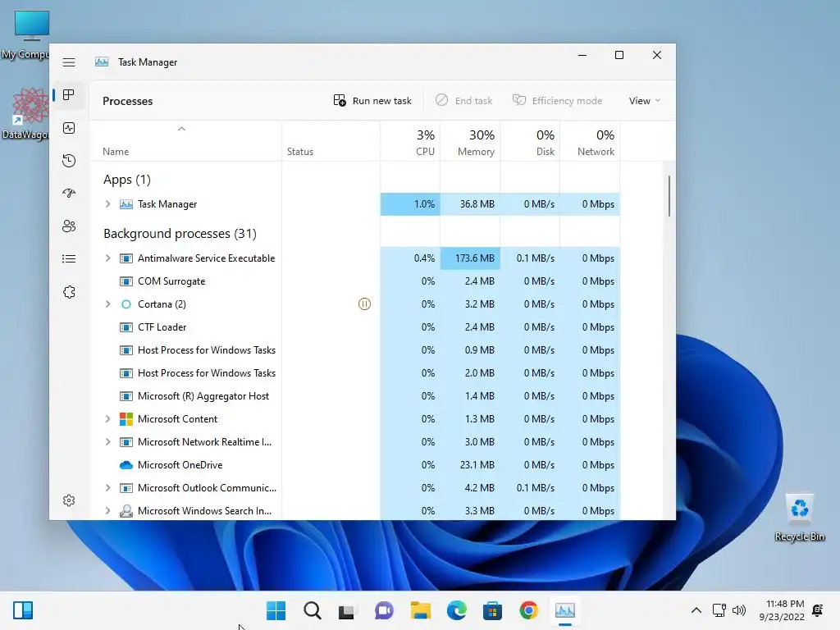Expand Microsoft Windows Search Indexer row
840x630 pixels.
[107, 511]
